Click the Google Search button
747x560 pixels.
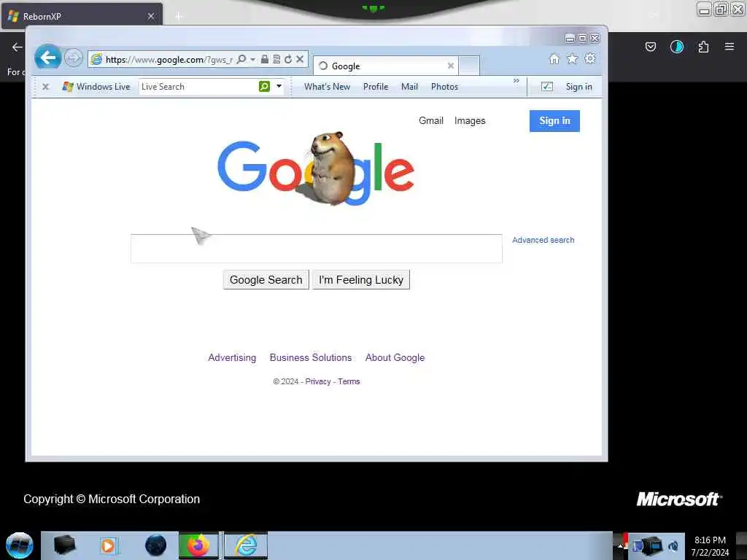(266, 279)
